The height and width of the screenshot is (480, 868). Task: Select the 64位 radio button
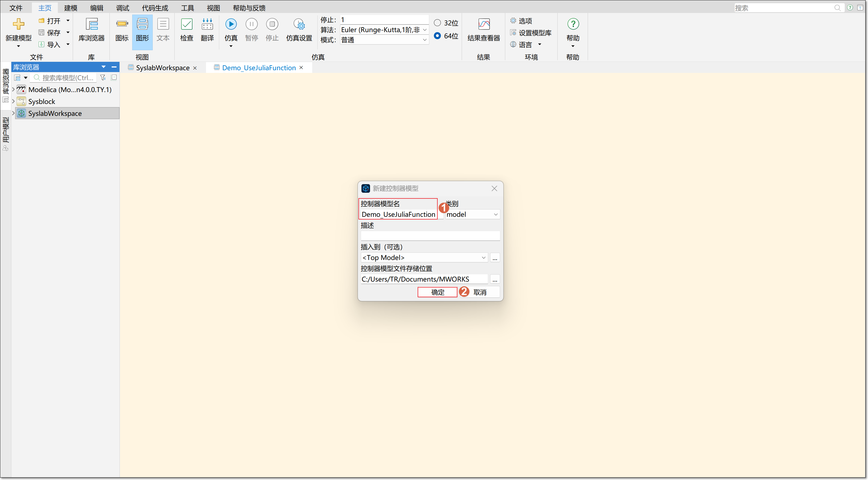[437, 36]
